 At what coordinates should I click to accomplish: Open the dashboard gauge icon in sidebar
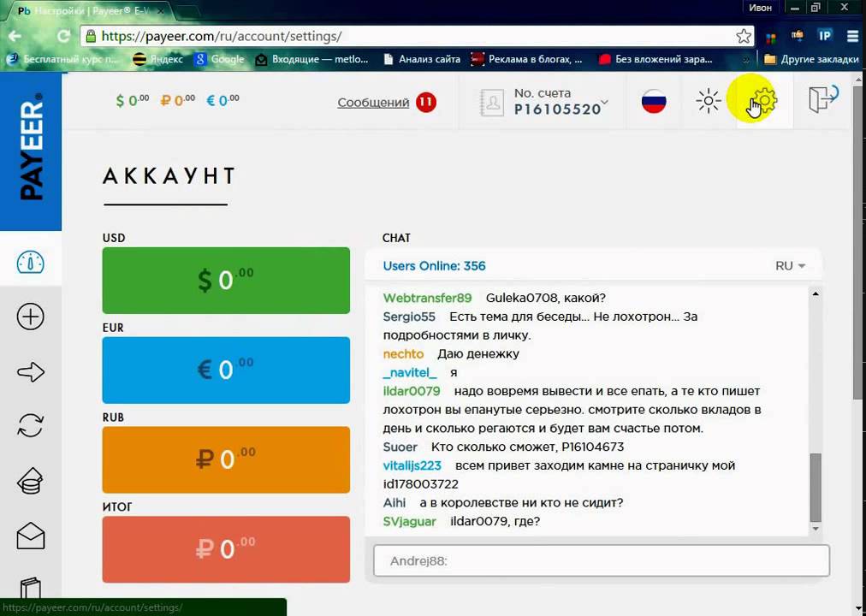coord(30,262)
